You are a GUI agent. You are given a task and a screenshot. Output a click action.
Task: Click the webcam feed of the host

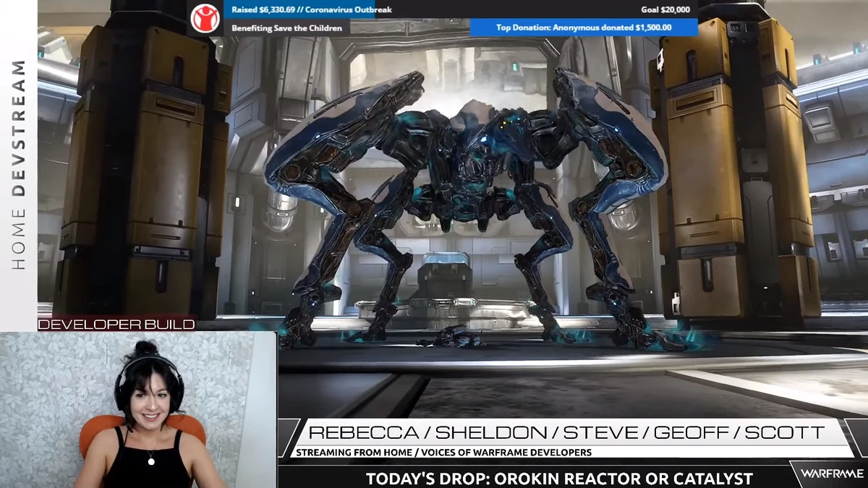(138, 410)
